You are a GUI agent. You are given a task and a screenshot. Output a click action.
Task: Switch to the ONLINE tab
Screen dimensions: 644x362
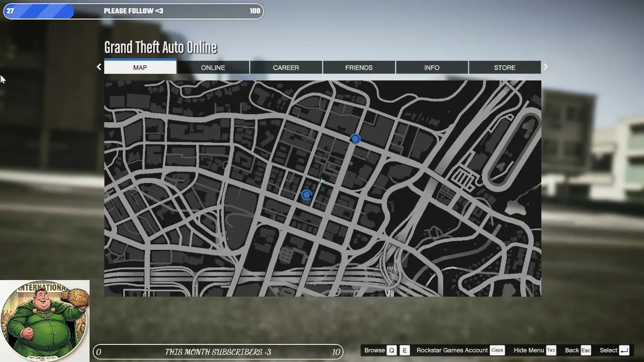tap(213, 67)
